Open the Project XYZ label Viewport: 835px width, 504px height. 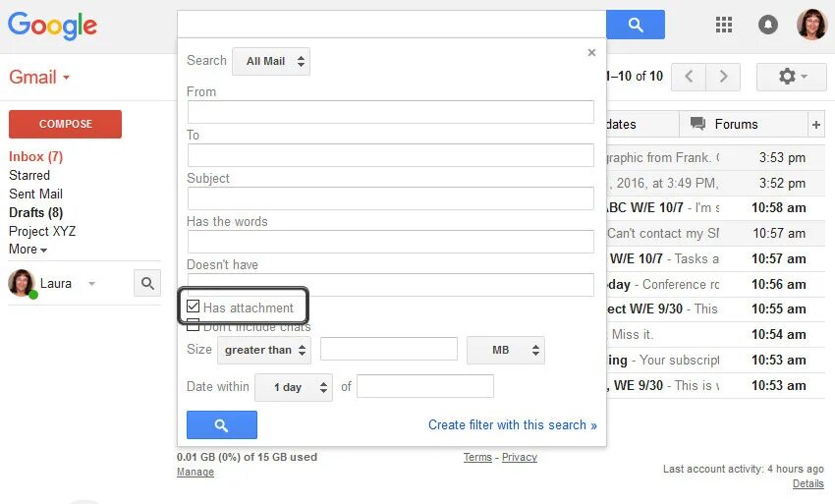click(x=42, y=231)
